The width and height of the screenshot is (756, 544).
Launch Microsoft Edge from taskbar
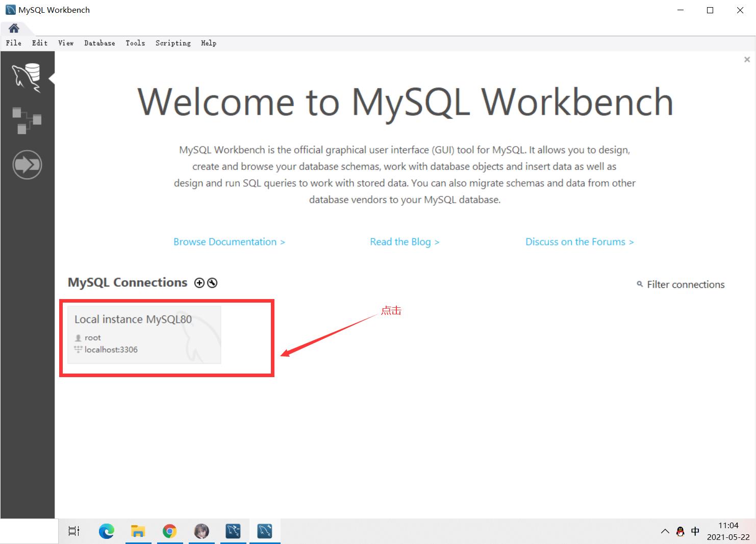tap(107, 531)
